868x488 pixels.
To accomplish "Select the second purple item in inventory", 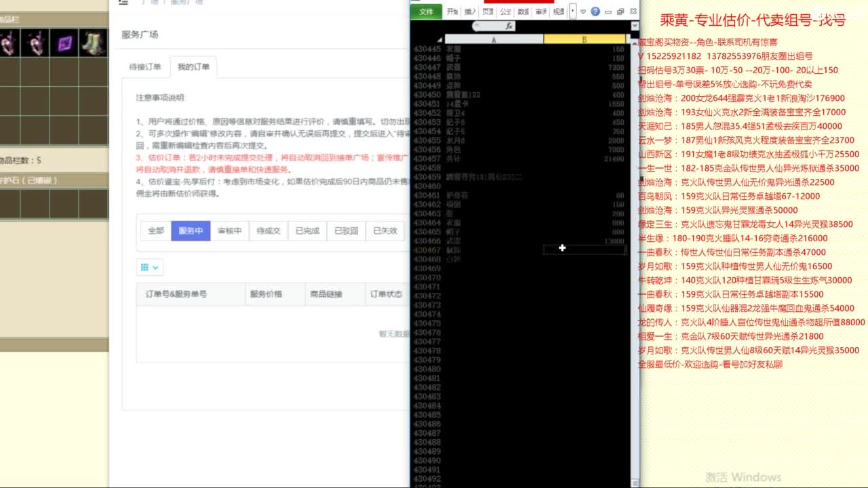I will pyautogui.click(x=34, y=43).
